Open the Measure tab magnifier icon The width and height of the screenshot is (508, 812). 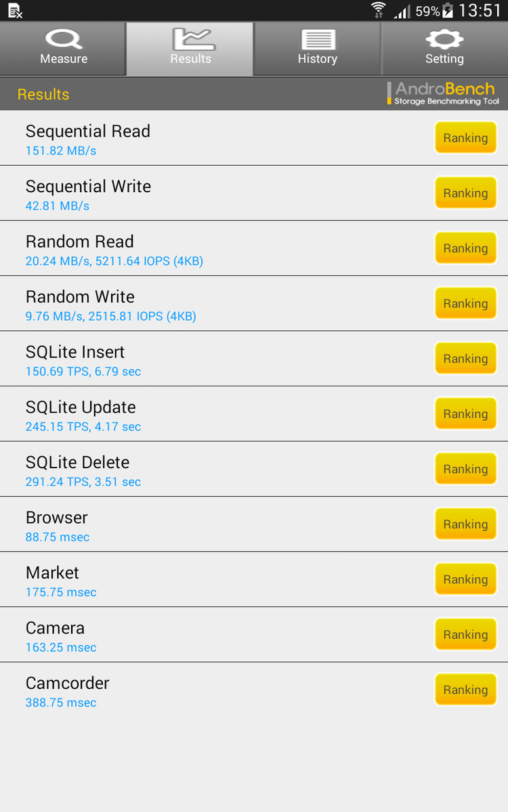63,39
